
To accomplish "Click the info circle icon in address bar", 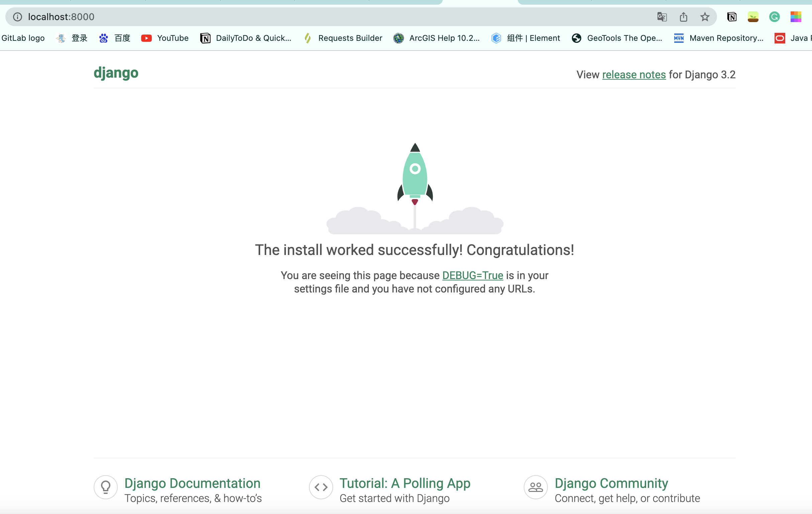I will [18, 16].
